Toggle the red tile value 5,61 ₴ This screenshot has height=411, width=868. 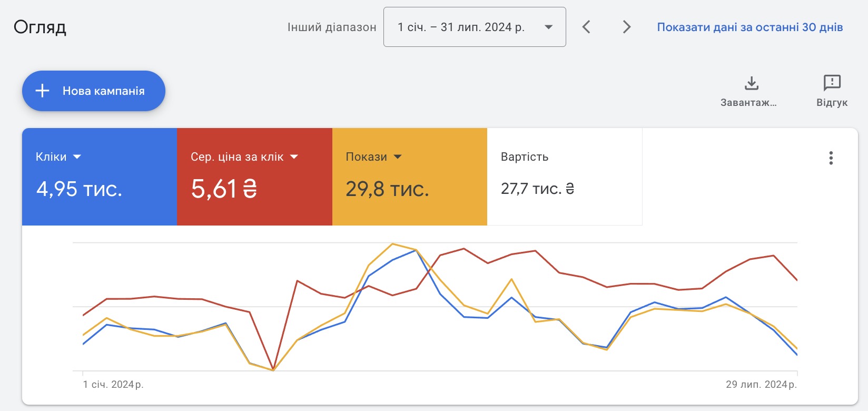(224, 189)
